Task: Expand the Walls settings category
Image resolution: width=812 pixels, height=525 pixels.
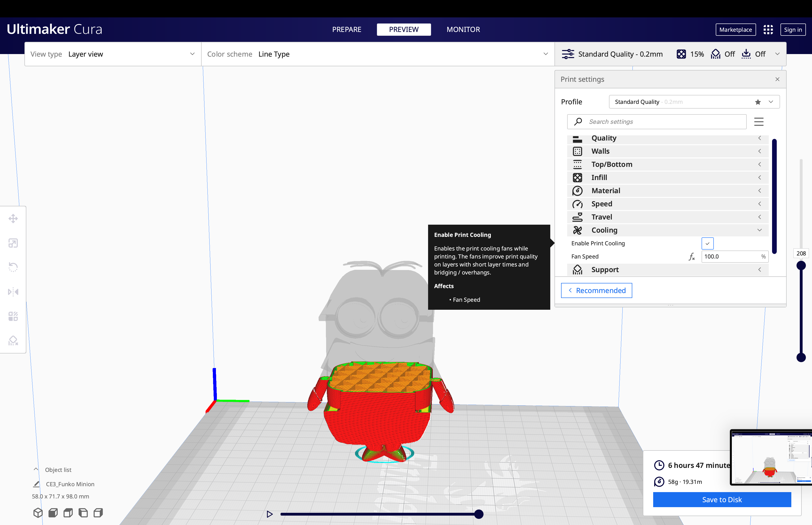Action: coord(668,151)
